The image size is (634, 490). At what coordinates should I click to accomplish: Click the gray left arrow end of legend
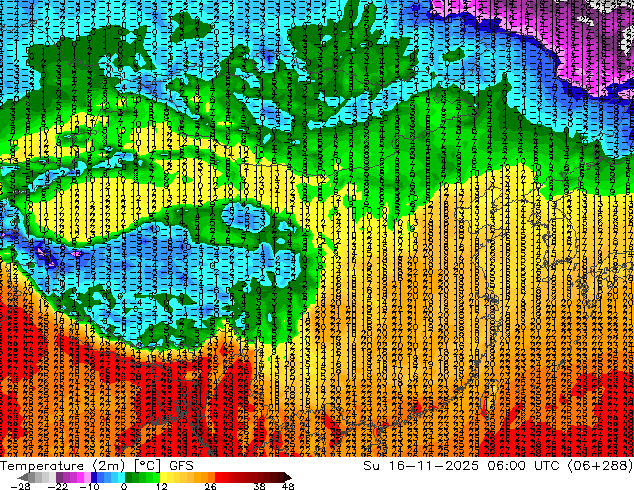pos(23,477)
